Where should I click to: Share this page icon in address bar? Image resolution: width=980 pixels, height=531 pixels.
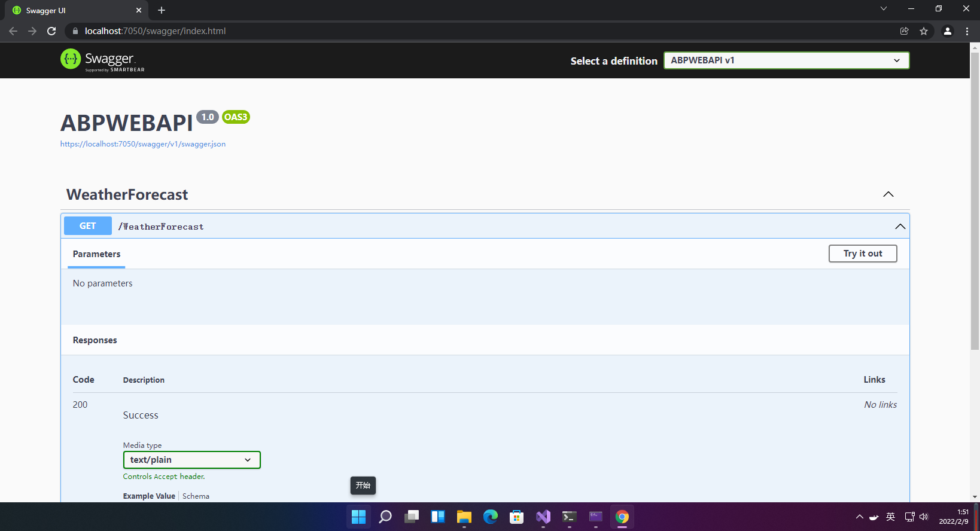pyautogui.click(x=905, y=31)
